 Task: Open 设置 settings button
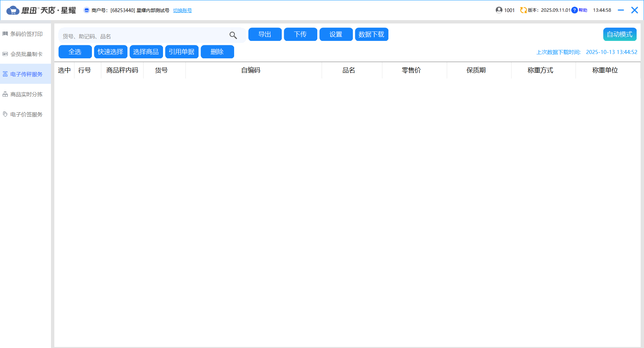click(336, 34)
